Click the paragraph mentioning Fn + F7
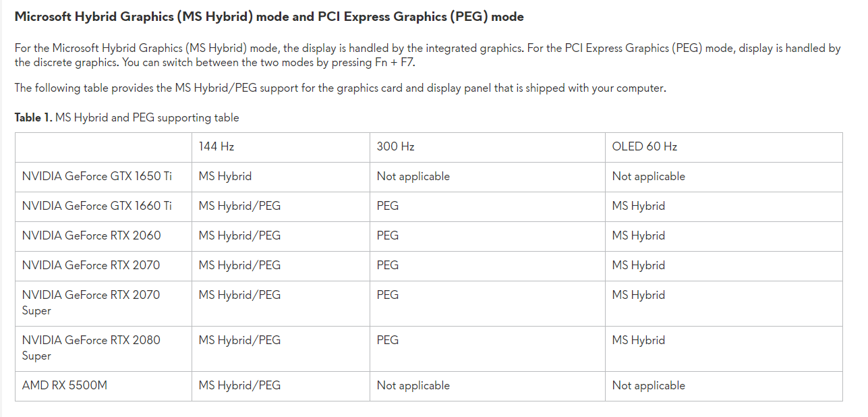Image resolution: width=868 pixels, height=417 pixels. pos(428,55)
